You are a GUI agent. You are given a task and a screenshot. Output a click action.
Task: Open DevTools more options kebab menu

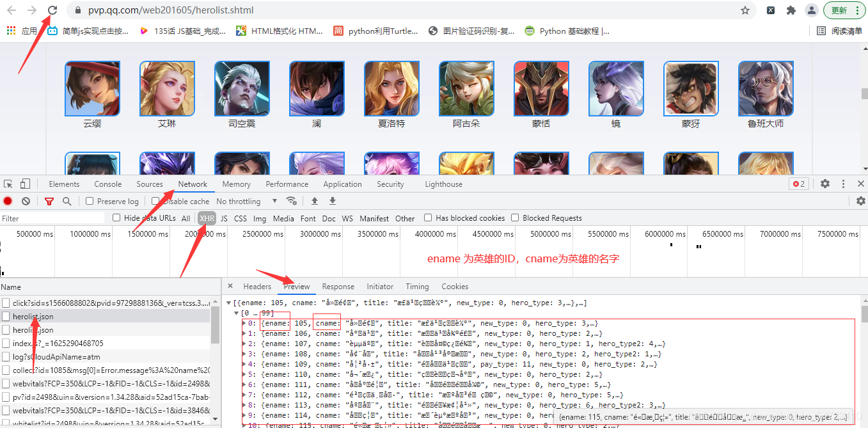(844, 184)
